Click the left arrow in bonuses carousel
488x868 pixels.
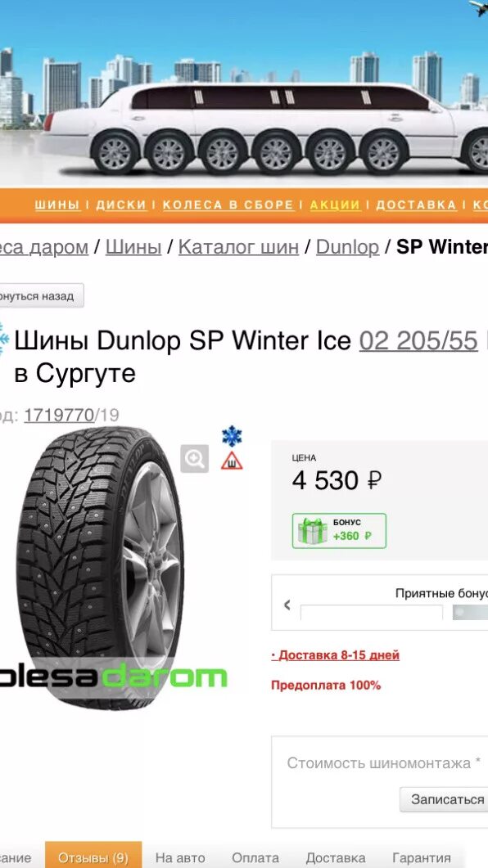click(287, 605)
